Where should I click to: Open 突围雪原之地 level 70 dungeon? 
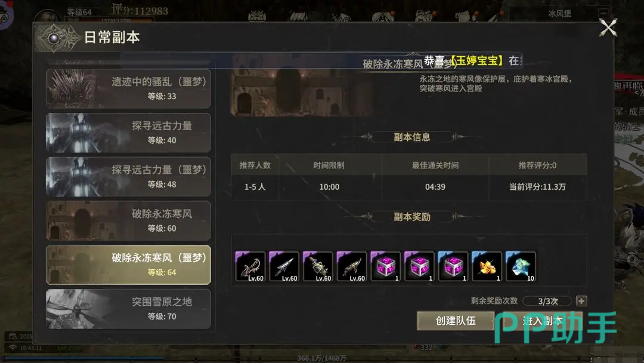point(129,309)
